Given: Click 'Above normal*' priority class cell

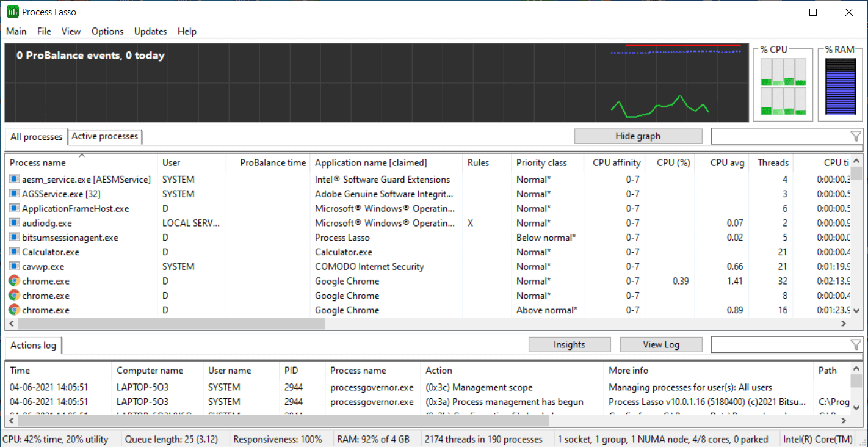Looking at the screenshot, I should [546, 310].
